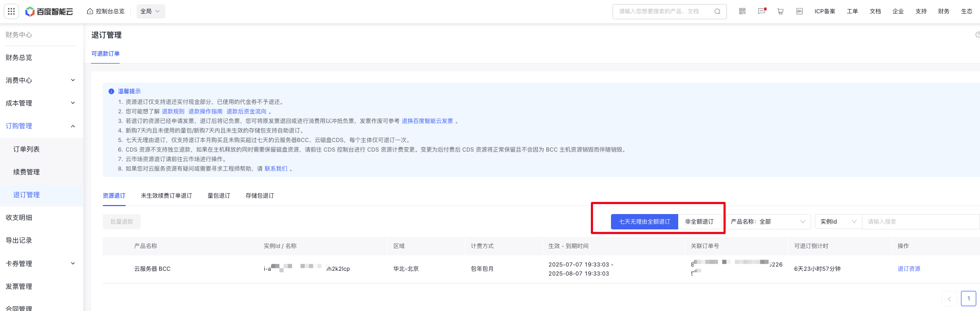The image size is (980, 311).
Task: Click the 云服务器 BCC product cell
Action: (152, 269)
